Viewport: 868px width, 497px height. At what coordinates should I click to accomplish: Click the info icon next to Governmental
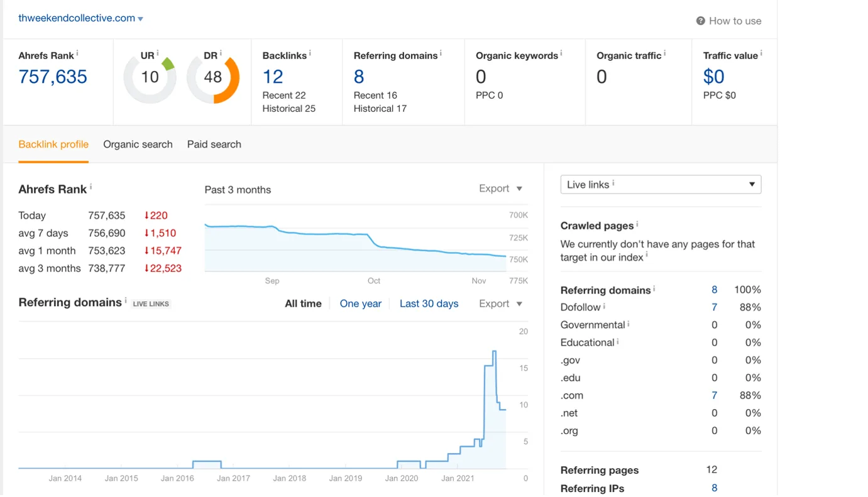629,323
